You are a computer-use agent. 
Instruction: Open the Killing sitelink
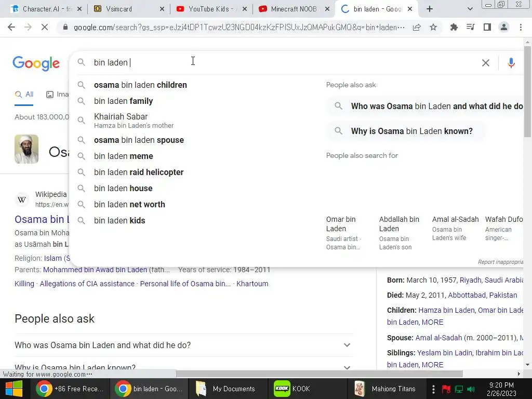tap(24, 284)
